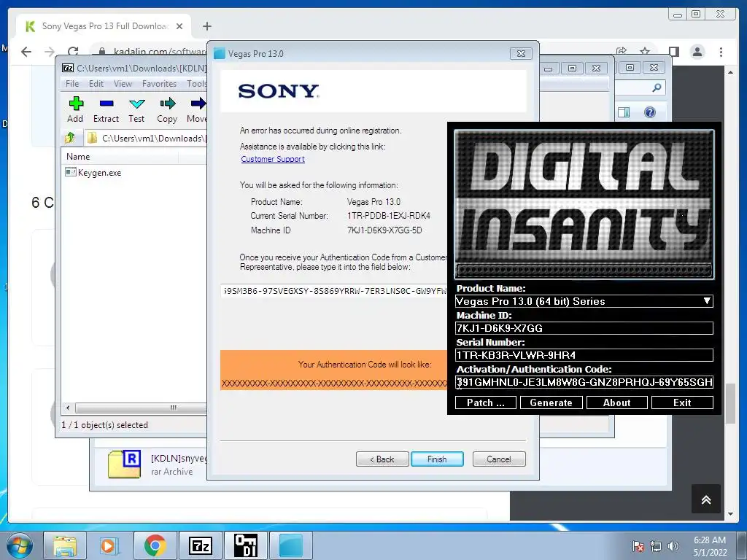This screenshot has width=747, height=560.
Task: Click Chrome icon in taskbar
Action: tap(155, 545)
